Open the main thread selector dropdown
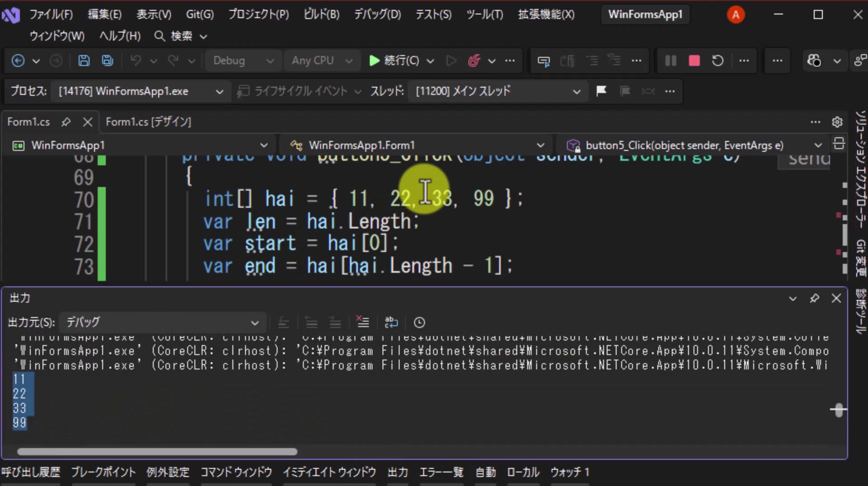The image size is (868, 486). tap(498, 91)
